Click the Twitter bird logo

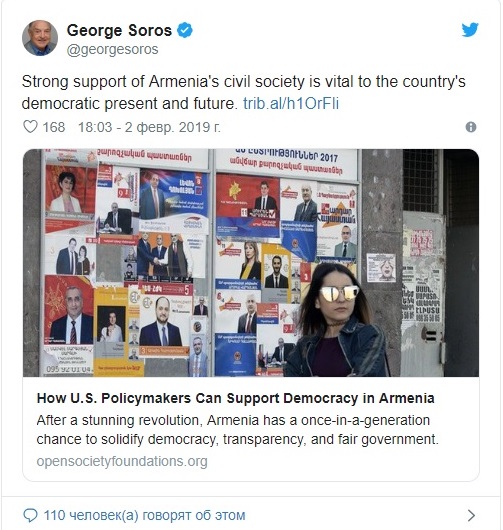pyautogui.click(x=470, y=30)
